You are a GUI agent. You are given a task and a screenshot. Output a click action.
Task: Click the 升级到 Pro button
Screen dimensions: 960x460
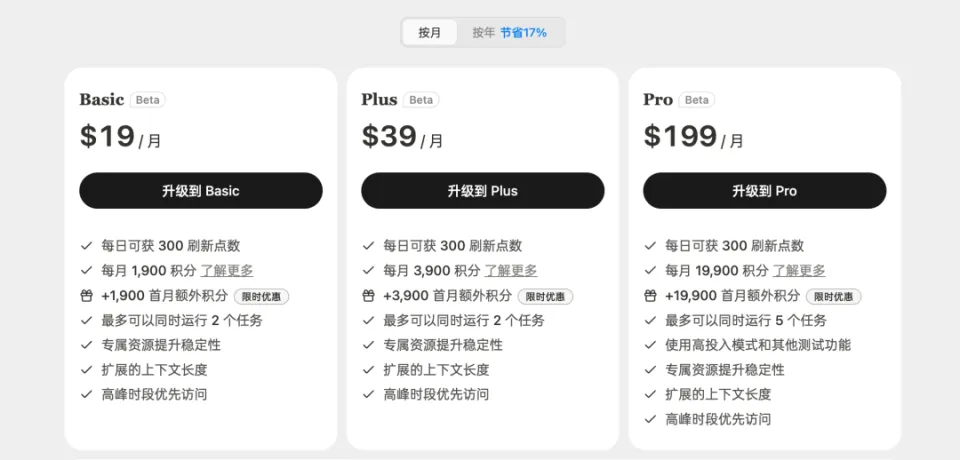(765, 190)
